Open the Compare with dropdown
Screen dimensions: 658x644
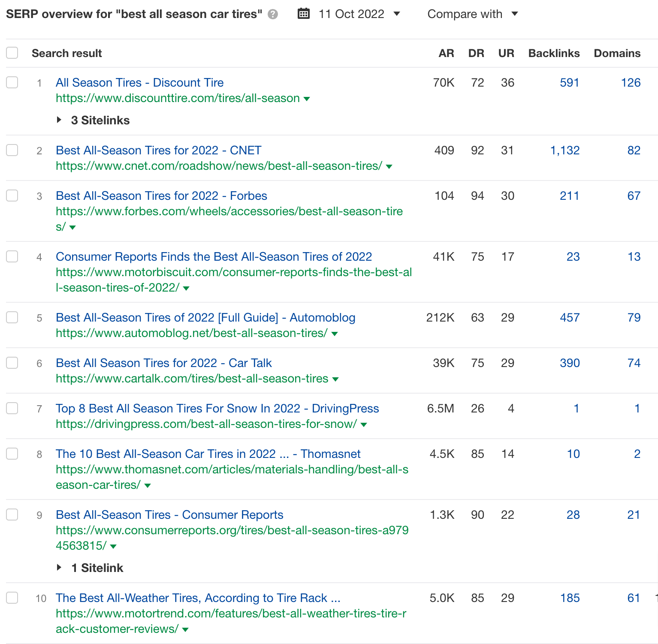tap(472, 14)
